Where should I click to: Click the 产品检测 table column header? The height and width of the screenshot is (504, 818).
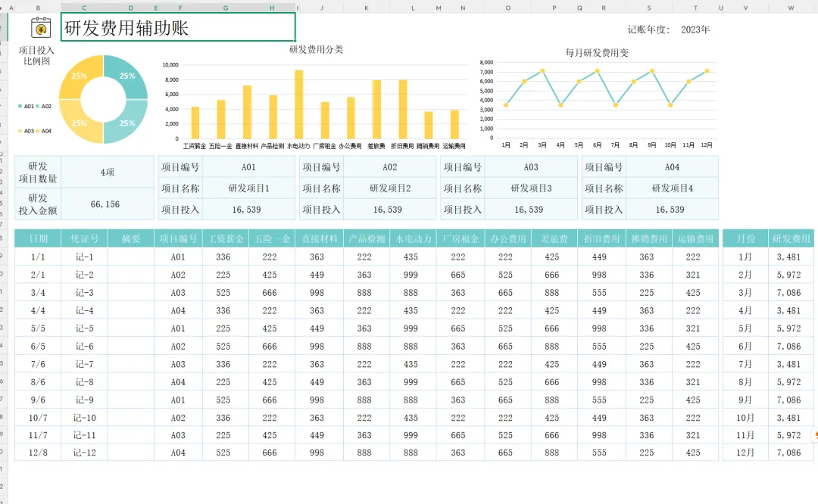pos(367,238)
